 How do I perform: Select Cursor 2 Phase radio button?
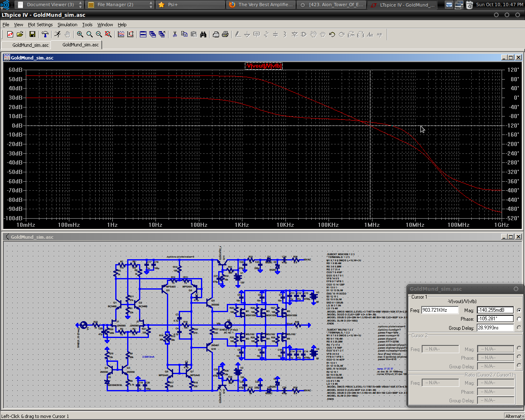click(x=519, y=357)
